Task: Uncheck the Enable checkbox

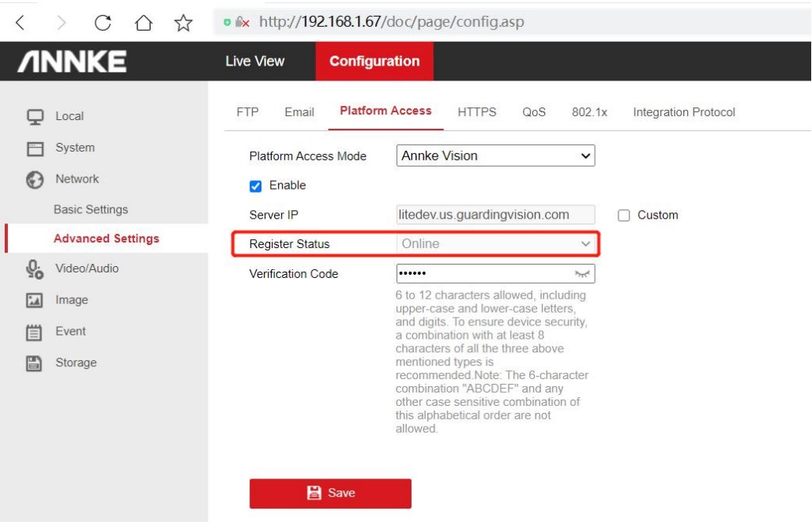Action: [255, 186]
